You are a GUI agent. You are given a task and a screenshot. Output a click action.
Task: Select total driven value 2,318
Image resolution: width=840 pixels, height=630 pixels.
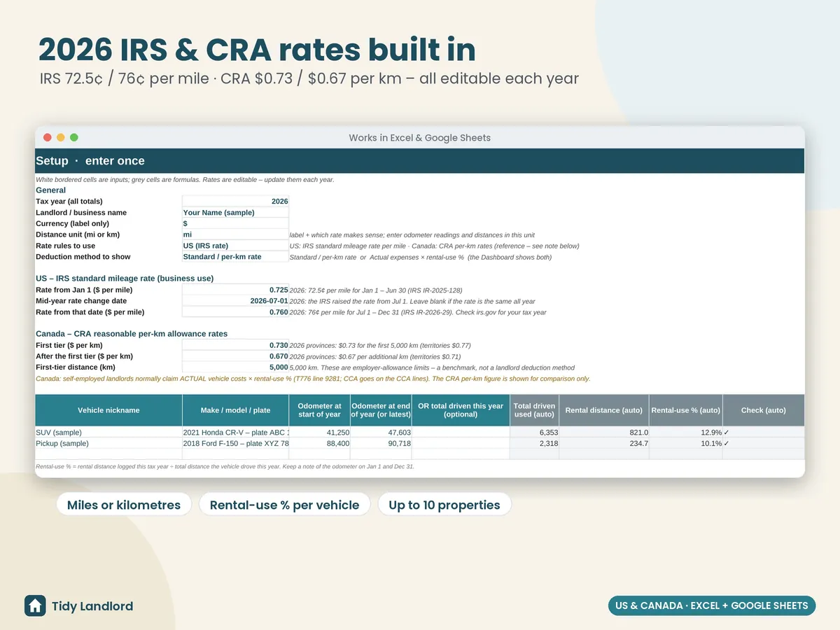[534, 444]
